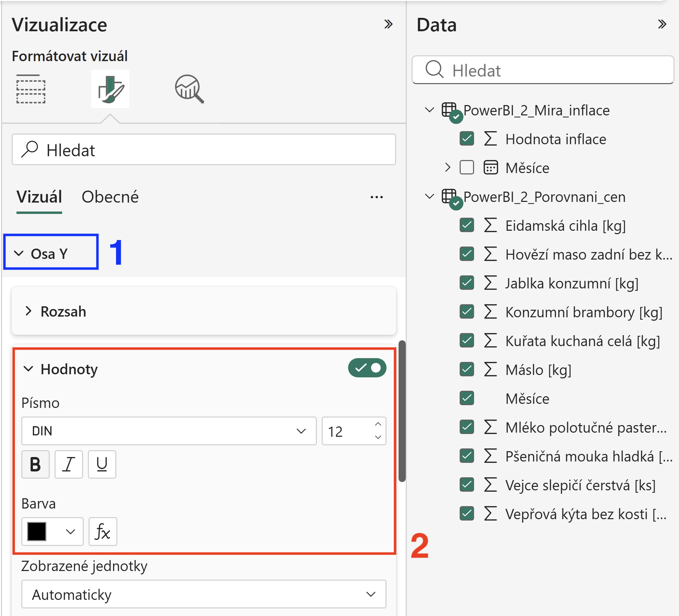Click the format pane Hledat search field

point(204,150)
